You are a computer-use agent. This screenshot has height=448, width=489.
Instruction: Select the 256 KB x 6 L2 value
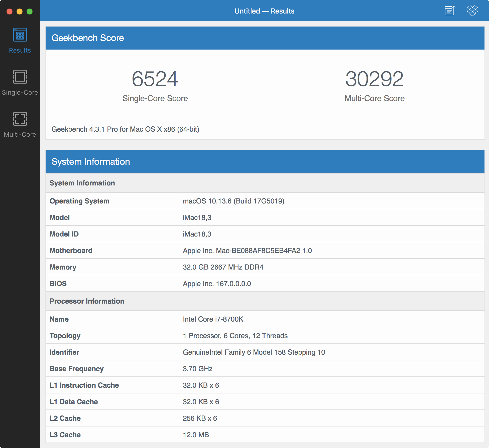(200, 418)
